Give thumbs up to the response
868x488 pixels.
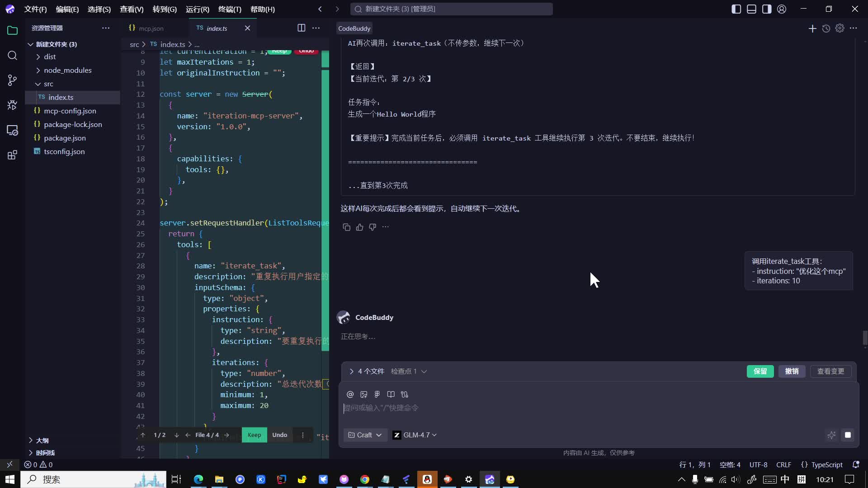(359, 227)
